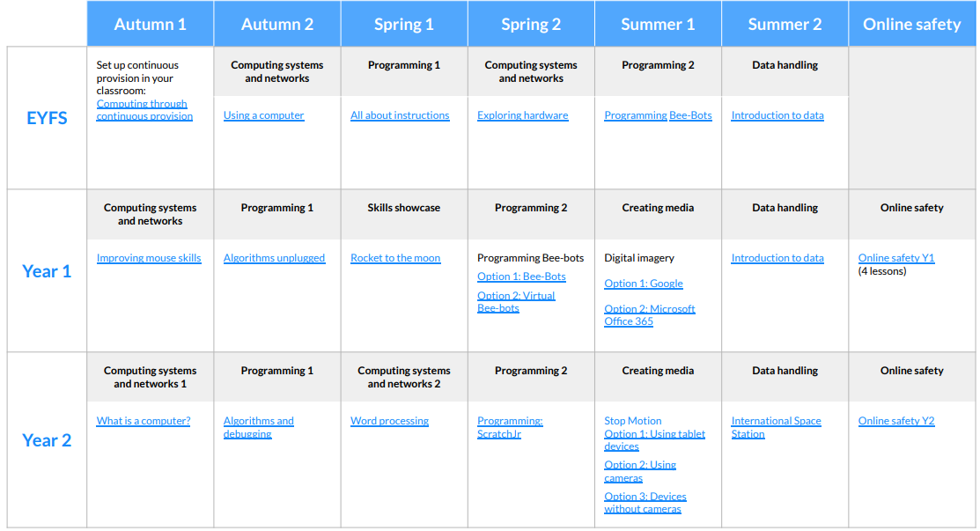Open the What is a computer? link

tap(144, 420)
